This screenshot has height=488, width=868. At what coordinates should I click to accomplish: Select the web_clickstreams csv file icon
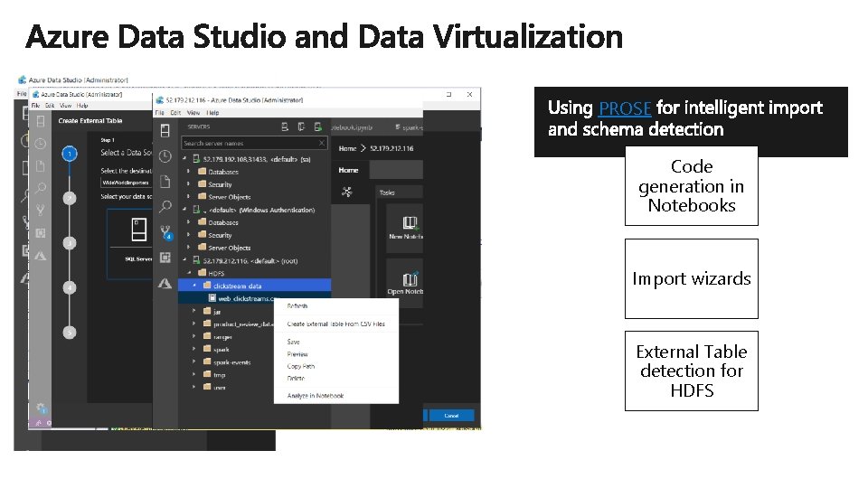pos(212,298)
